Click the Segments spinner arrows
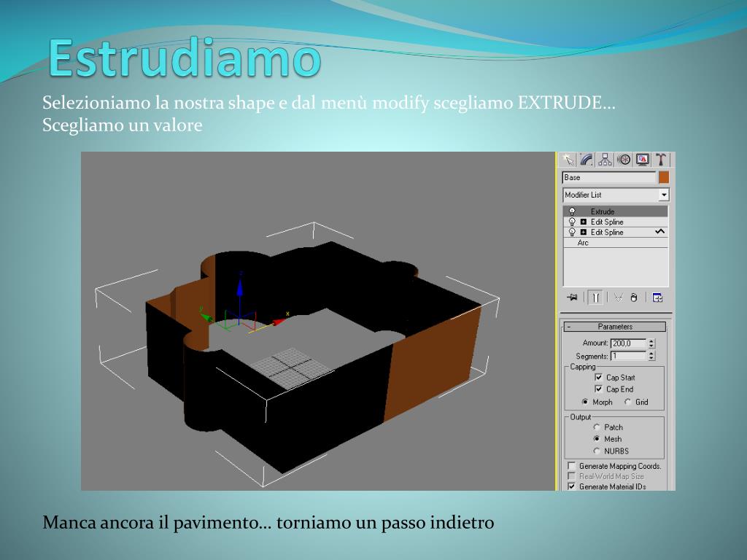747x560 pixels. click(651, 356)
